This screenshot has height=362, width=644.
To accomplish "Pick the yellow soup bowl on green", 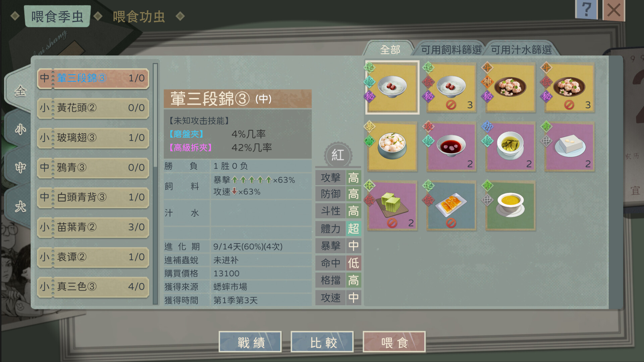I will pos(510,206).
